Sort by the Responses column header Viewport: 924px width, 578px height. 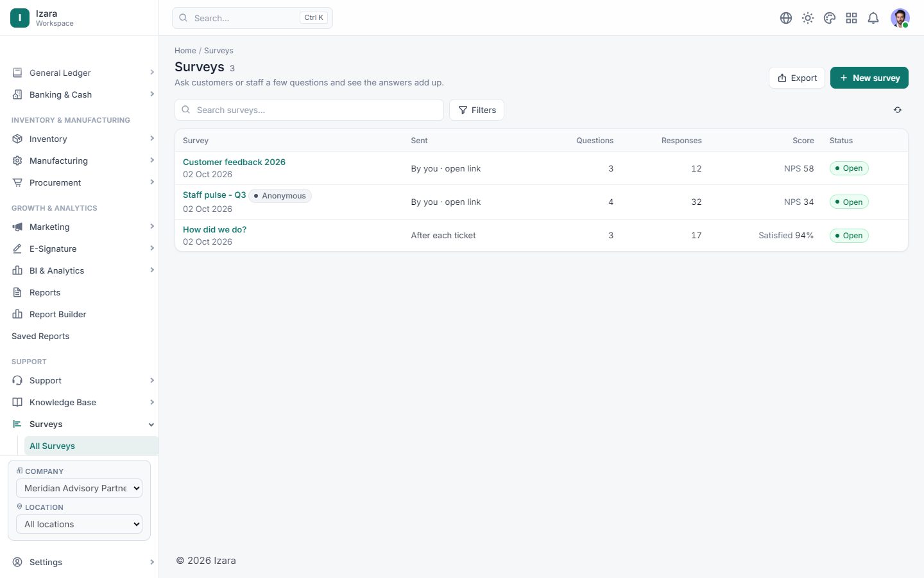(681, 141)
